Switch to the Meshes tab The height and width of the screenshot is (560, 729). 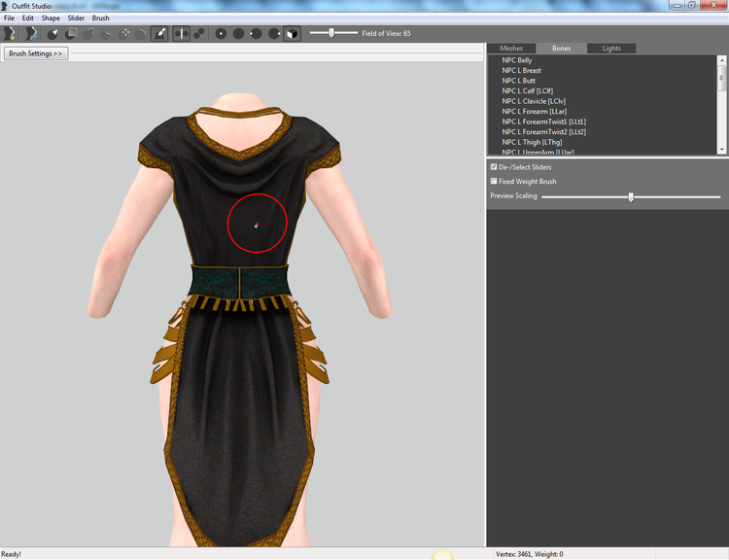[x=511, y=49]
